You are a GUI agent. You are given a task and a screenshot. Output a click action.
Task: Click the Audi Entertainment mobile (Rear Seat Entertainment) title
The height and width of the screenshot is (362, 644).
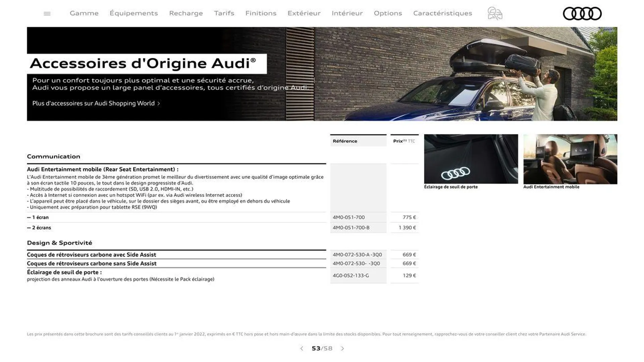[x=103, y=170]
